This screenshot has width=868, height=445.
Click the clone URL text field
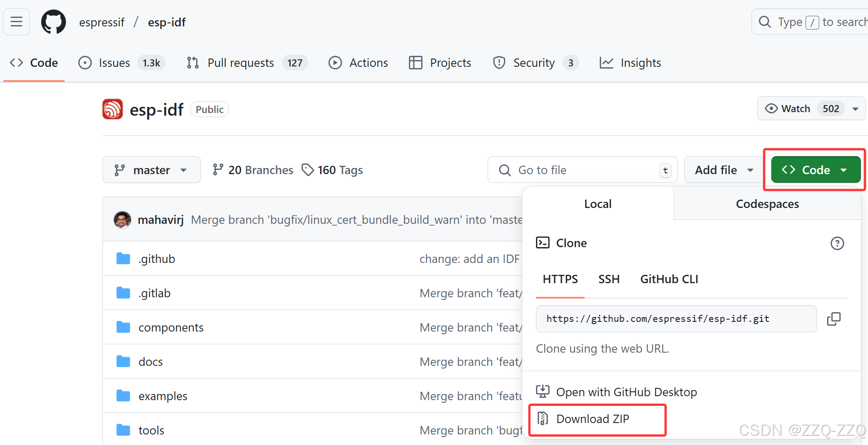coord(676,319)
